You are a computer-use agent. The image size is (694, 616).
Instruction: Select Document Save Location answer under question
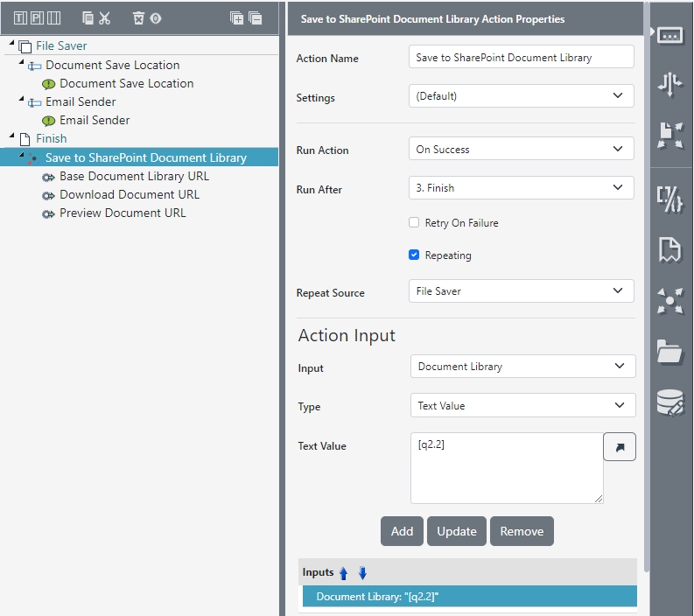(x=127, y=84)
